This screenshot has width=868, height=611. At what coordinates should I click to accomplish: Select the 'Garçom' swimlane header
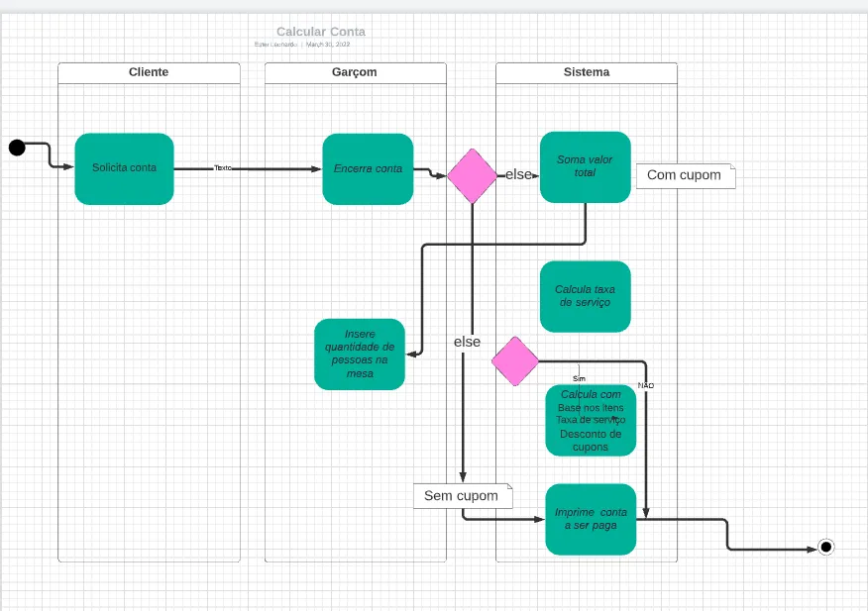[355, 72]
